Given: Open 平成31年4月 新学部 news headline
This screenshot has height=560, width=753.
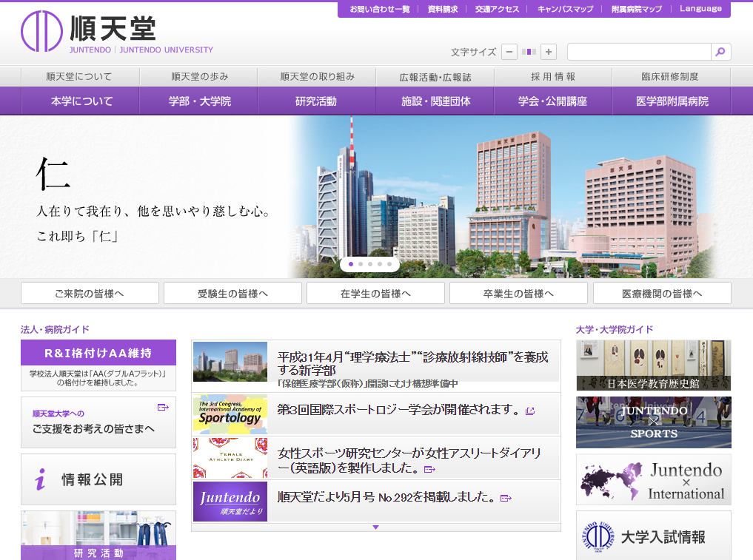Looking at the screenshot, I should tap(412, 363).
